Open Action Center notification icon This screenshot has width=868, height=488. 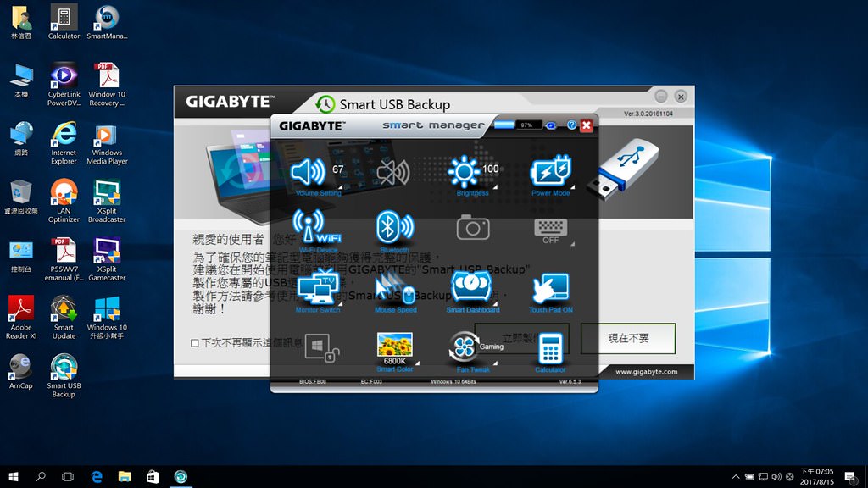850,476
